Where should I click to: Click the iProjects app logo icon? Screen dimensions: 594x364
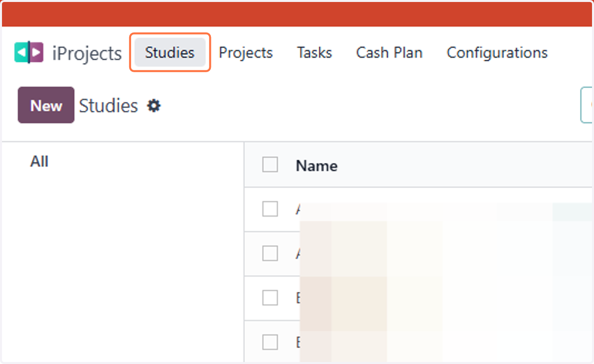click(x=29, y=52)
